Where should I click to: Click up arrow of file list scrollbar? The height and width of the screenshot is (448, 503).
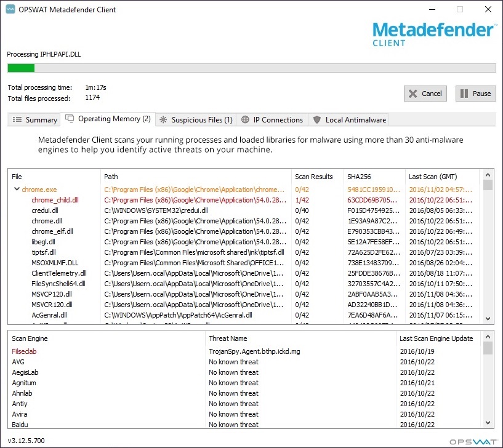(x=488, y=175)
